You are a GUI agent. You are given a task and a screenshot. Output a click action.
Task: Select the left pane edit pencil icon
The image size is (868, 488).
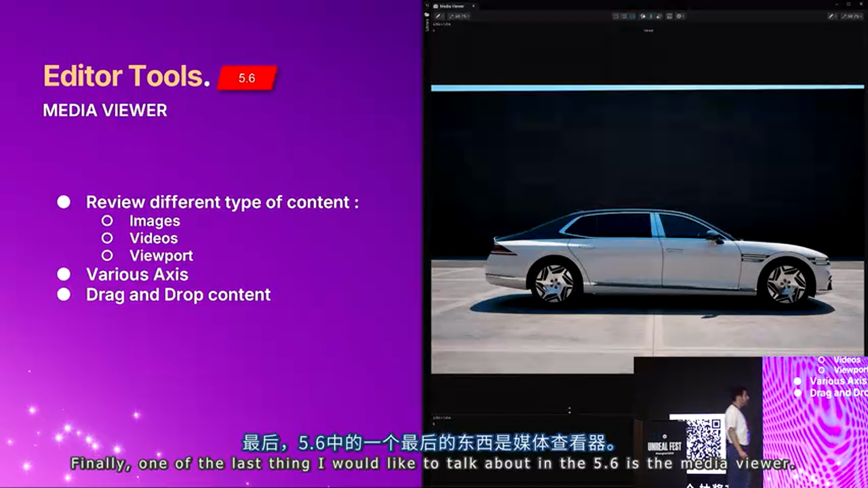click(438, 16)
